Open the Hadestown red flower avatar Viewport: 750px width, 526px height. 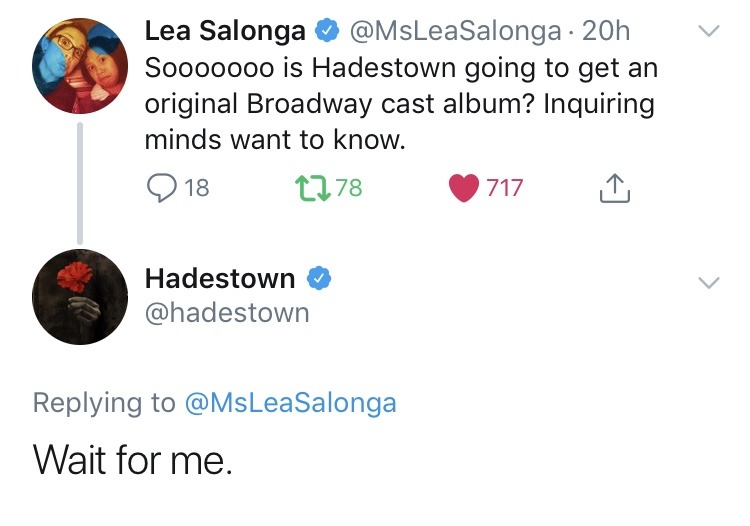[81, 297]
